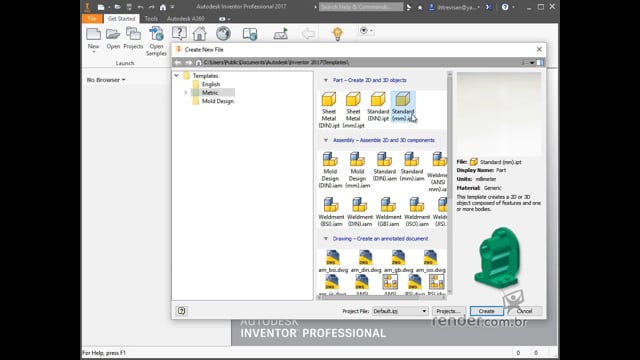The width and height of the screenshot is (640, 360).
Task: Open the File menu tab
Action: point(92,19)
